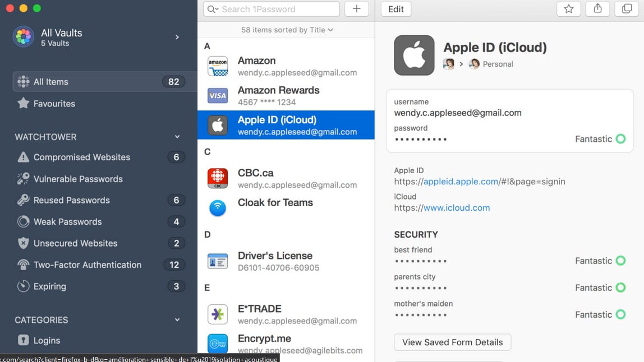Click the best friend concealed answer
This screenshot has height=362, width=644.
coord(421,261)
